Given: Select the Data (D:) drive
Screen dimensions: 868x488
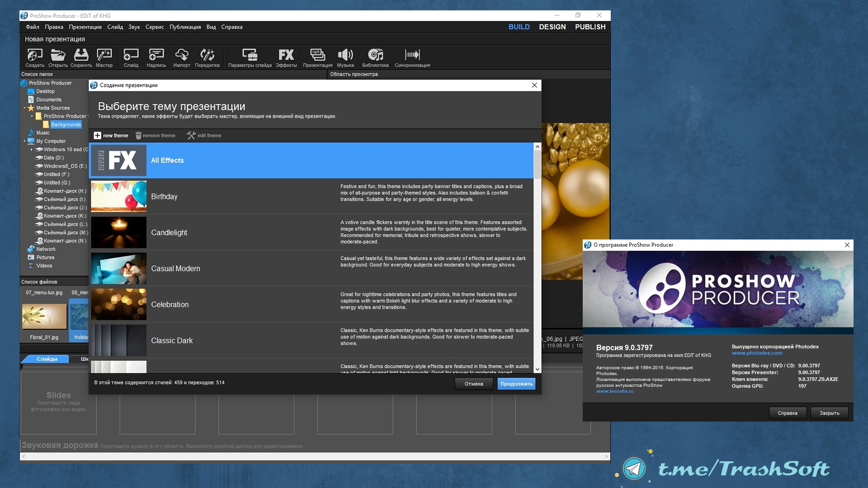Looking at the screenshot, I should pos(53,158).
